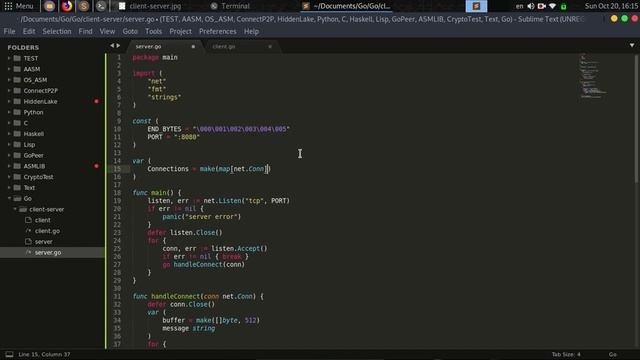Open the Help menu
Image resolution: width=640 pixels, height=360 pixels.
pyautogui.click(x=251, y=31)
